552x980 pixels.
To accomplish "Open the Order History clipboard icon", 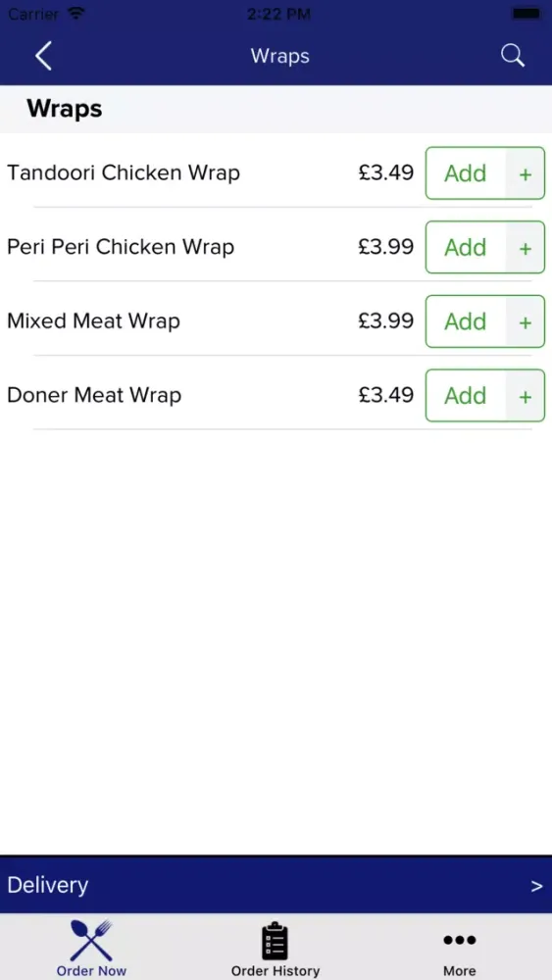I will click(x=275, y=941).
